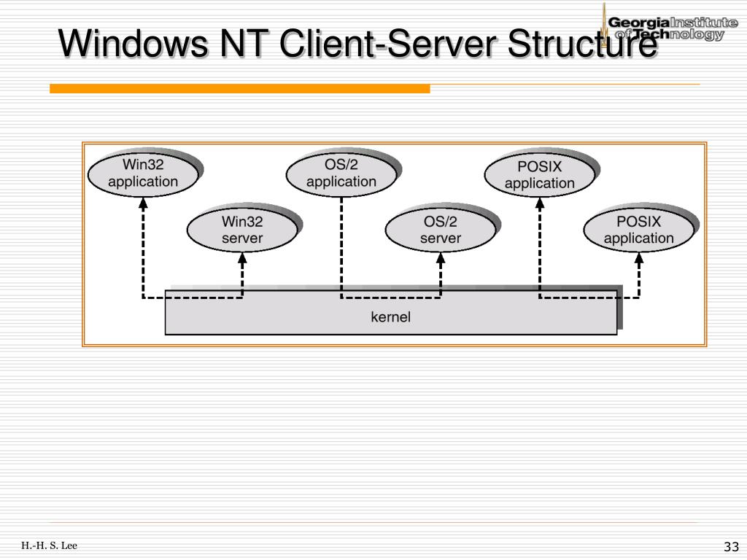
Task: Click the slide number 33
Action: click(731, 547)
